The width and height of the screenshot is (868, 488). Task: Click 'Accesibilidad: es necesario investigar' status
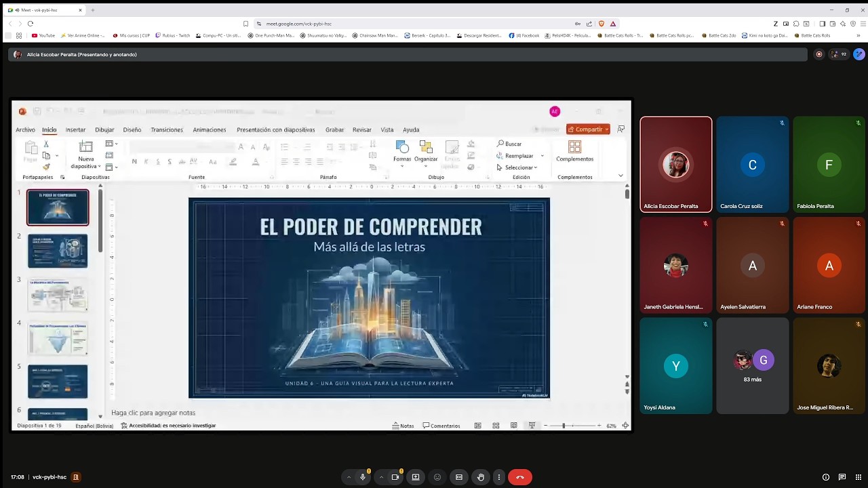click(168, 426)
